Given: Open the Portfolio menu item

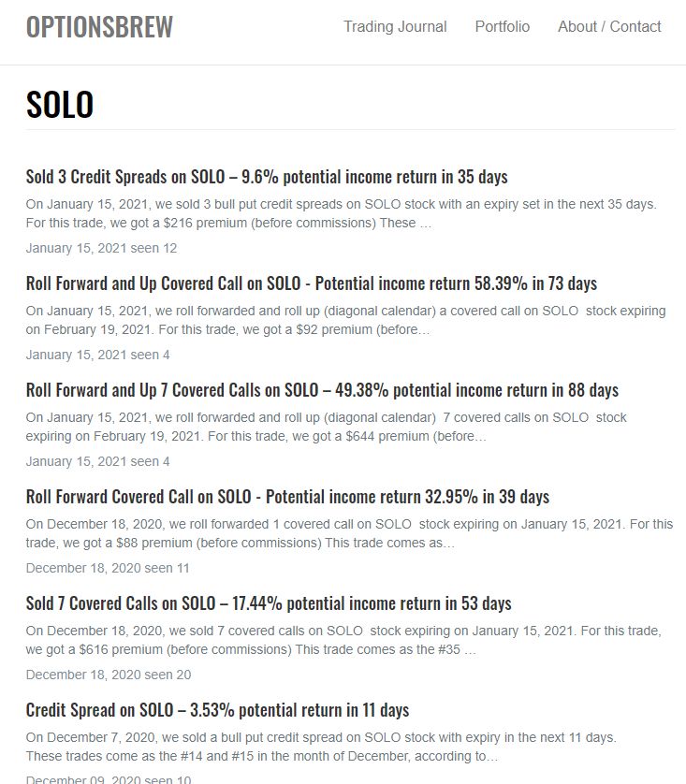Looking at the screenshot, I should coord(502,26).
